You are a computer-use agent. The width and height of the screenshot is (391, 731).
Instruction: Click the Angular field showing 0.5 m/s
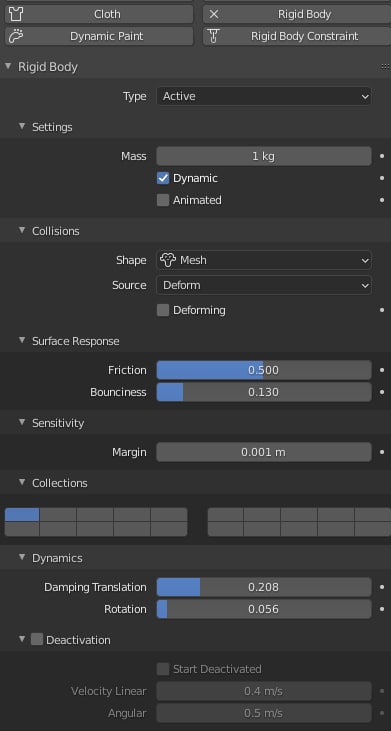(x=264, y=713)
